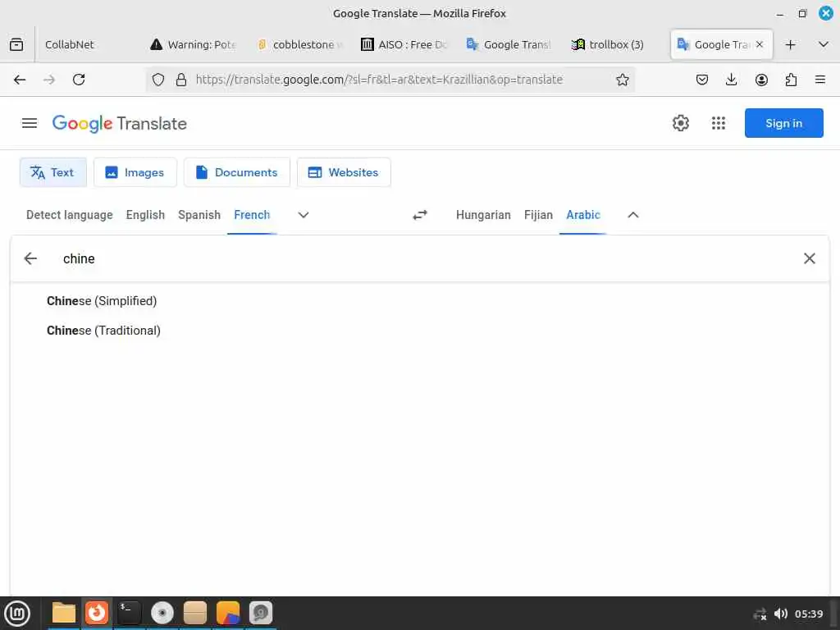Viewport: 840px width, 630px height.
Task: Switch to the cobblestone tab
Action: pos(300,44)
